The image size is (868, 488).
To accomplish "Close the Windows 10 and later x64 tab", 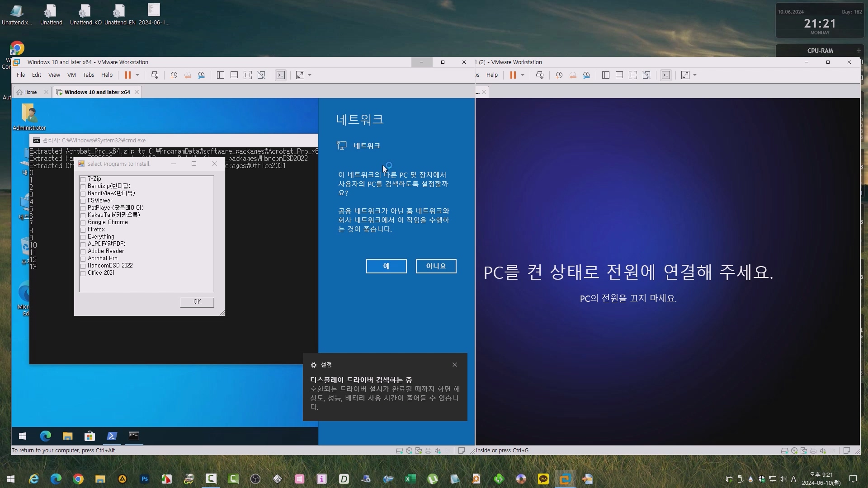I will [137, 92].
